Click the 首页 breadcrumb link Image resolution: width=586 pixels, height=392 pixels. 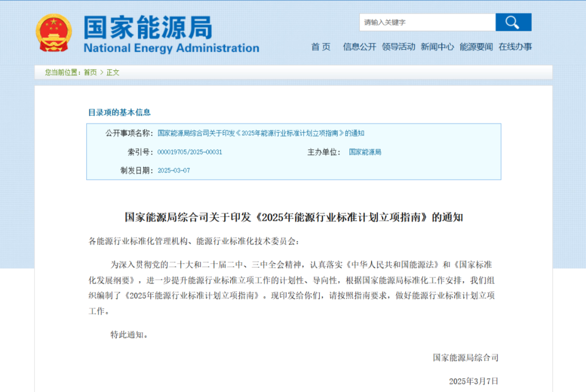click(90, 73)
